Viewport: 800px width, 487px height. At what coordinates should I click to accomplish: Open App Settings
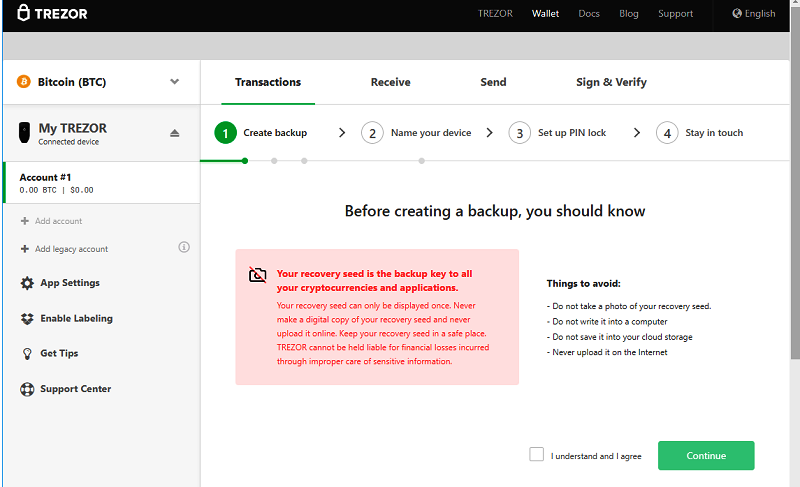[70, 283]
